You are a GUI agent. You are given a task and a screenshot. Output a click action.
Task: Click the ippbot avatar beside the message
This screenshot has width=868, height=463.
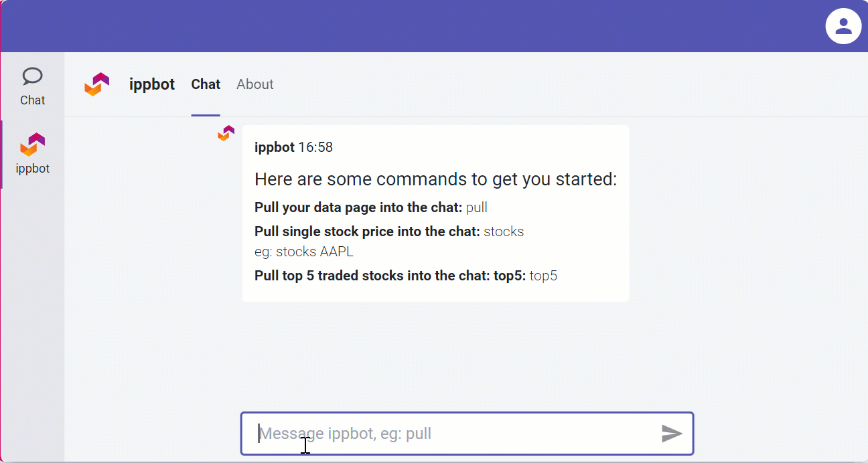[226, 133]
